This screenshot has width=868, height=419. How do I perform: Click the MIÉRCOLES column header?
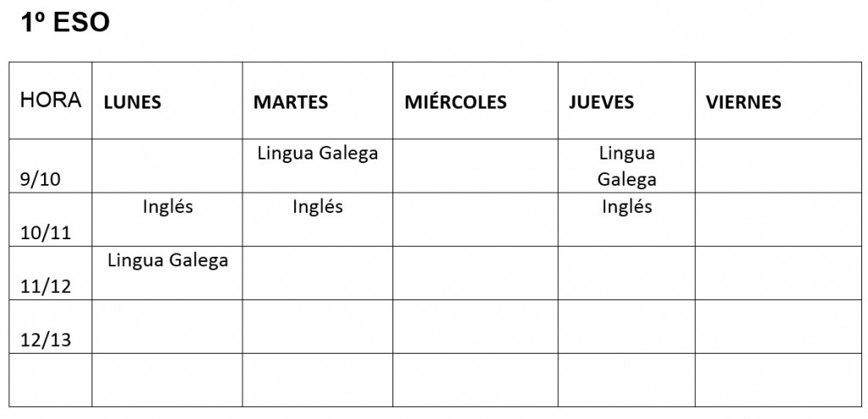(455, 103)
